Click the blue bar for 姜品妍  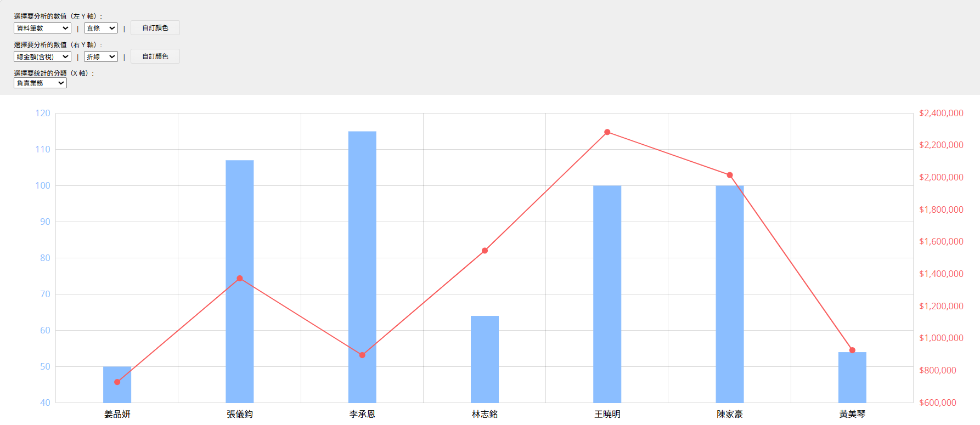[117, 392]
